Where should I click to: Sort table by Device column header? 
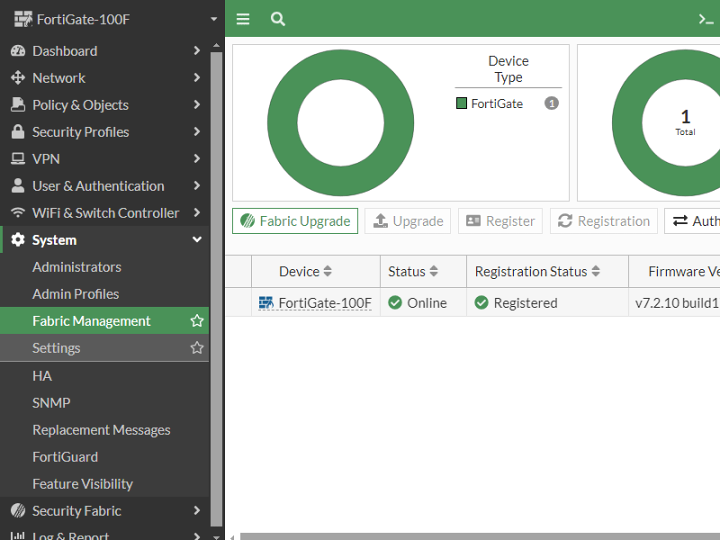tap(305, 272)
